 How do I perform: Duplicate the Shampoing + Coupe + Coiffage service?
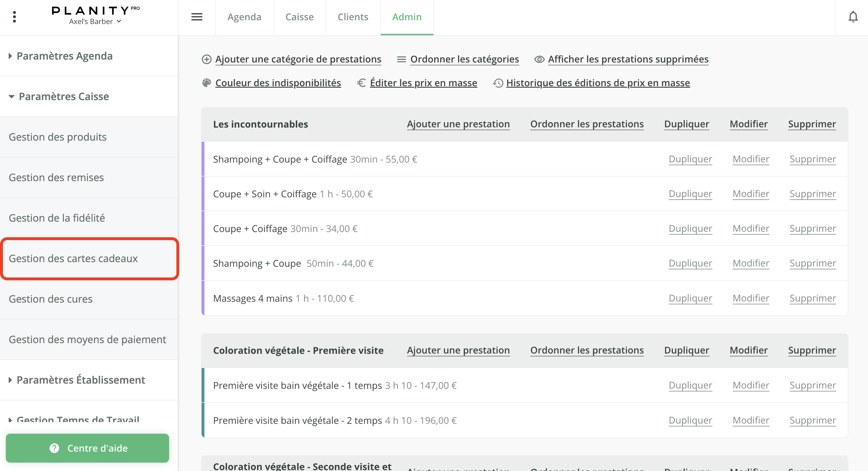(690, 159)
